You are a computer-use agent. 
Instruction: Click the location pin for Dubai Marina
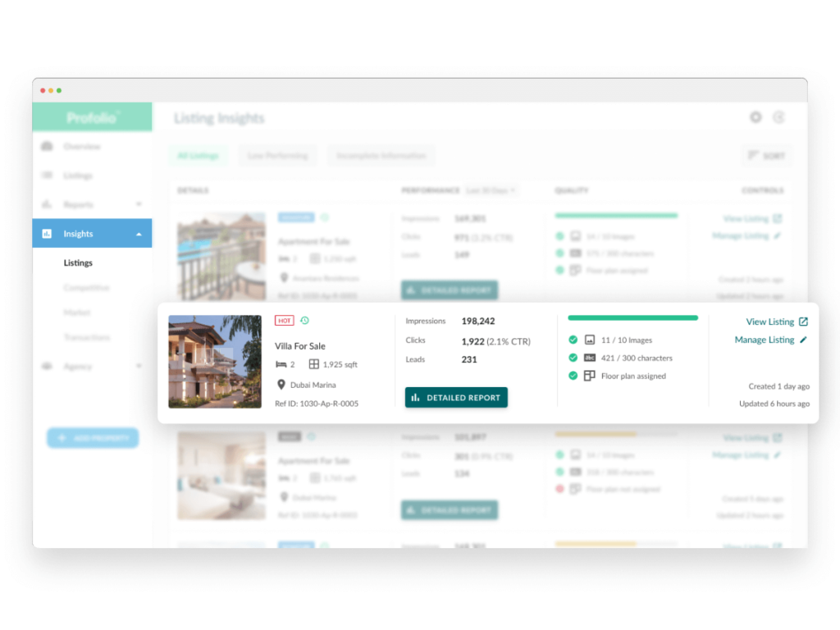[x=281, y=385]
